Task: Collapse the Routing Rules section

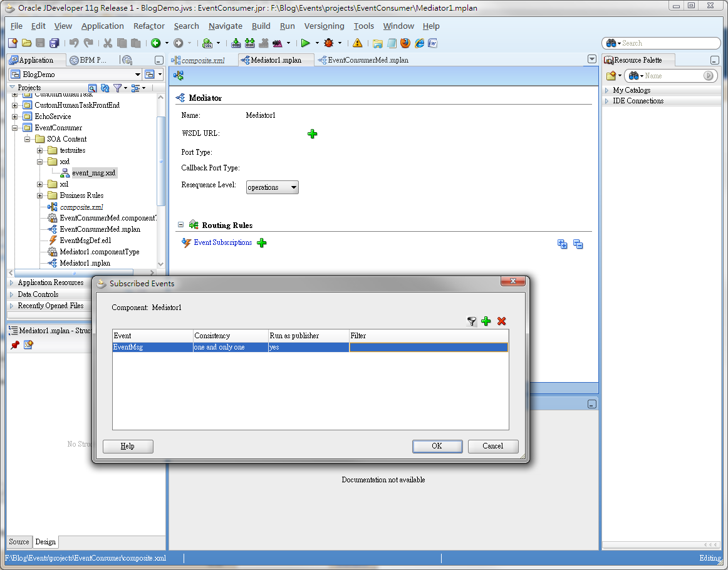Action: click(x=180, y=225)
